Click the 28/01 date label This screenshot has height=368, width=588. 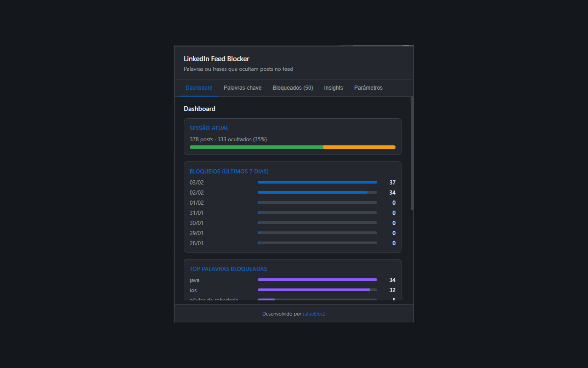coord(197,243)
